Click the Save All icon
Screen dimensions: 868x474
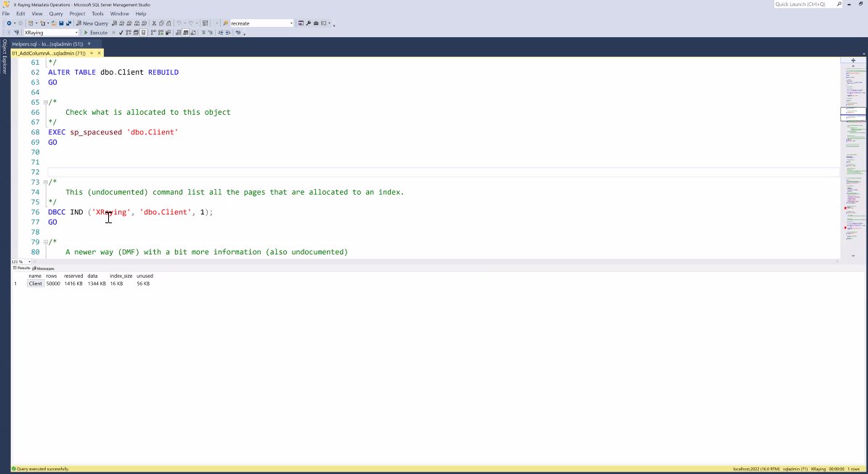69,23
